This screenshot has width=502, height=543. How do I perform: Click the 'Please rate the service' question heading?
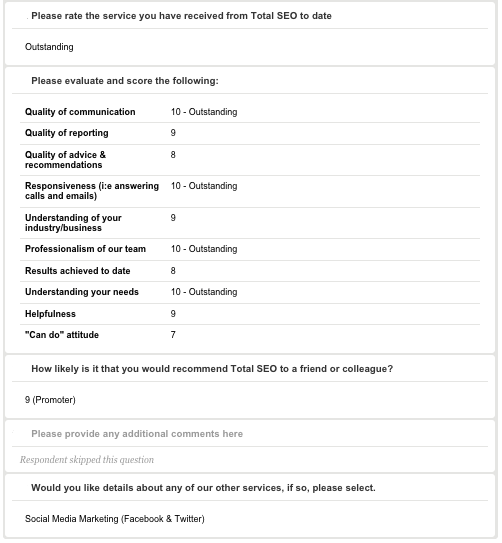click(x=181, y=16)
